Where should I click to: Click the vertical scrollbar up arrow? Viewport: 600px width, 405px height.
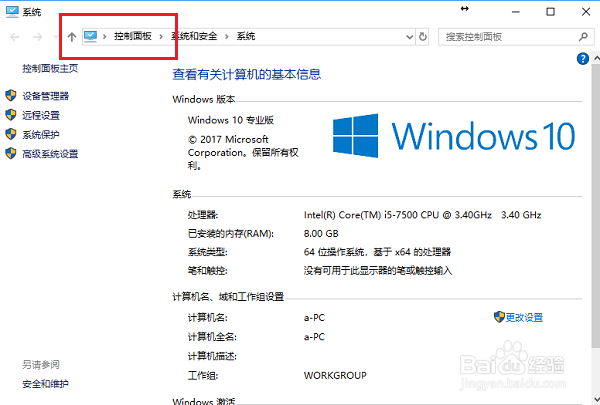(x=596, y=59)
